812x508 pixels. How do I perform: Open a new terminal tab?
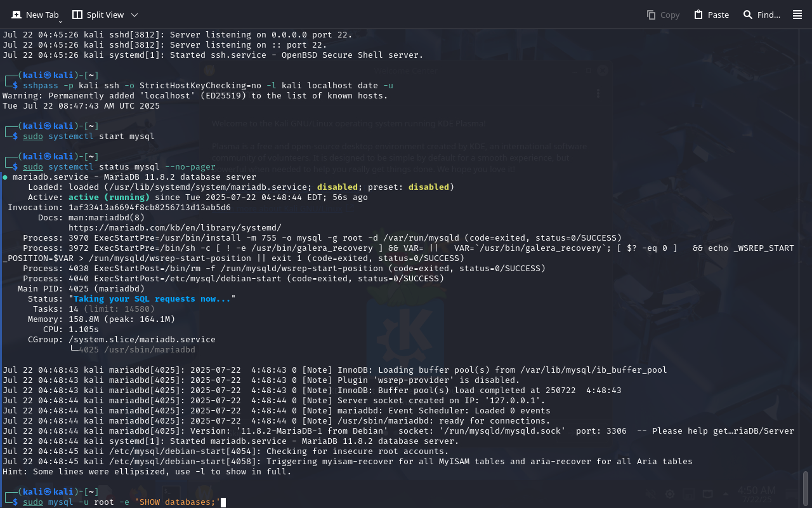pyautogui.click(x=35, y=15)
